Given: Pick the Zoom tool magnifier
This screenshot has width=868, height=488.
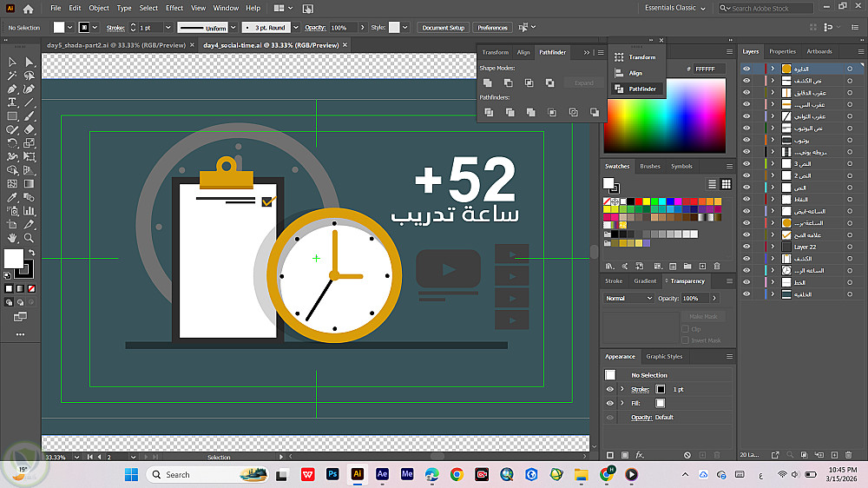Looking at the screenshot, I should point(30,237).
